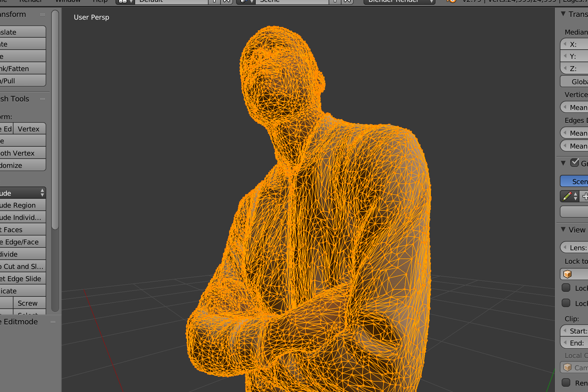Click the Grease Pencil draw pencil icon
The height and width of the screenshot is (392, 588).
567,196
